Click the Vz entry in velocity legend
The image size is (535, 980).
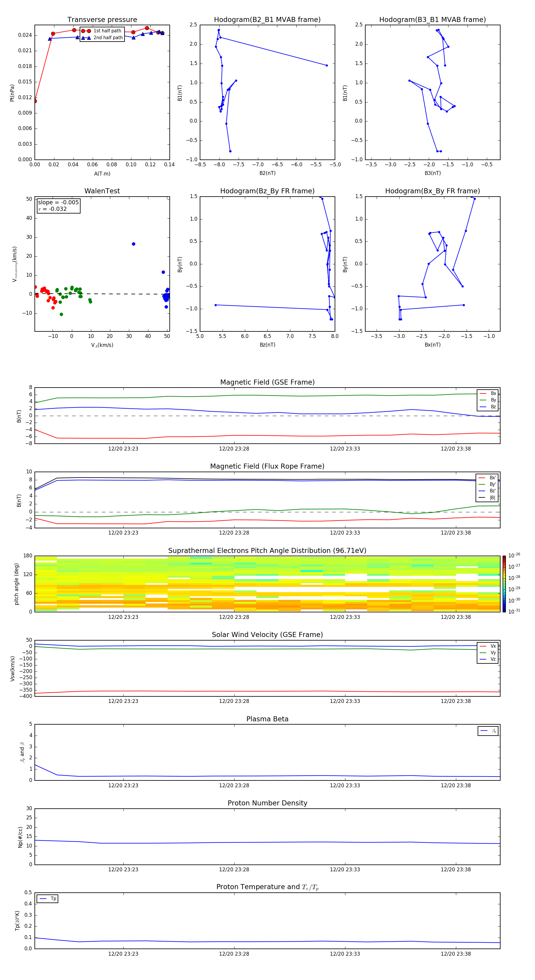pos(488,659)
